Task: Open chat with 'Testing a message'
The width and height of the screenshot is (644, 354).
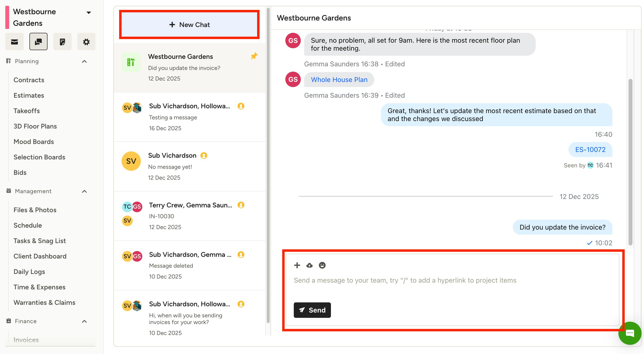Action: (190, 117)
